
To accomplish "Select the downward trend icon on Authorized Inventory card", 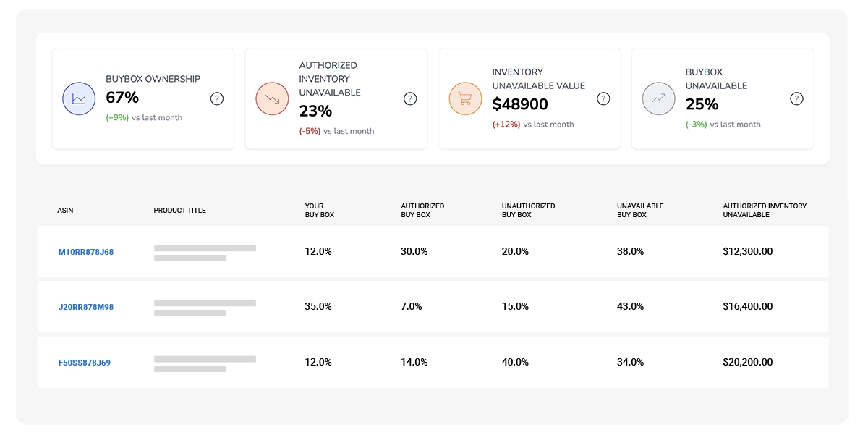I will tap(272, 98).
